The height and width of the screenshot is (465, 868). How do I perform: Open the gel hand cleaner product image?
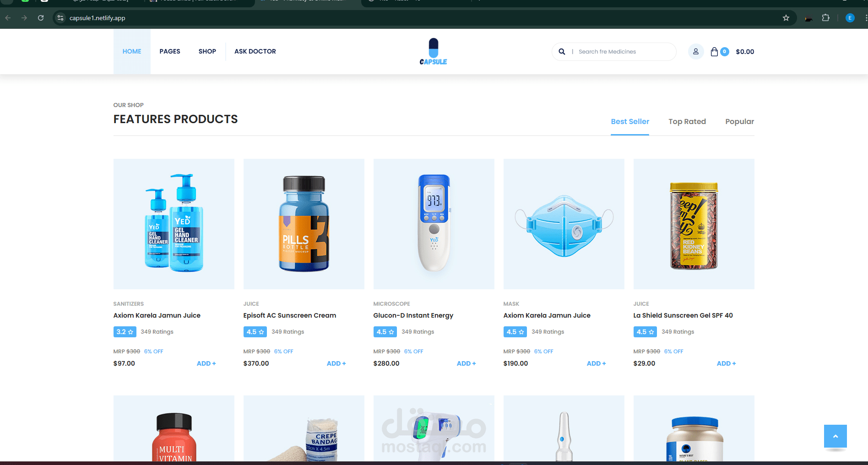coord(174,224)
